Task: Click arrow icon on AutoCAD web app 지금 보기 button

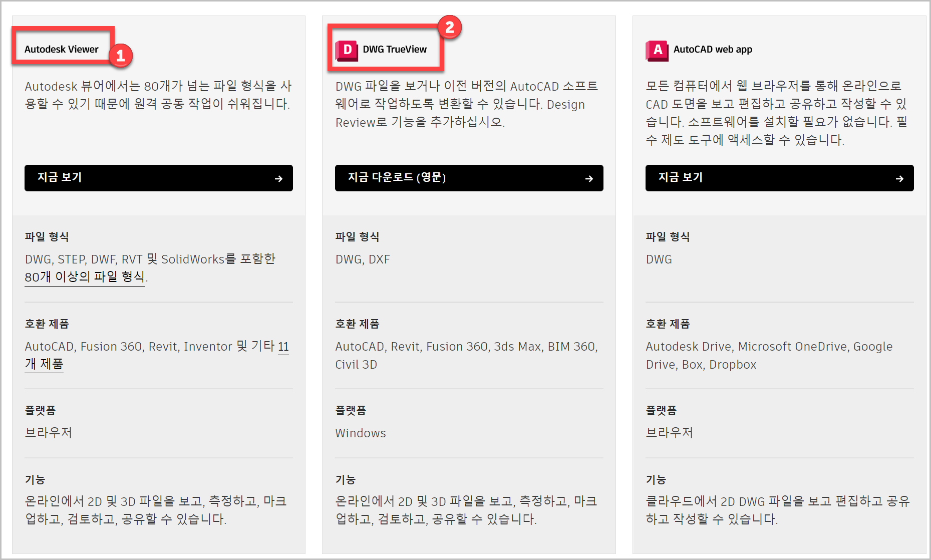Action: click(899, 178)
